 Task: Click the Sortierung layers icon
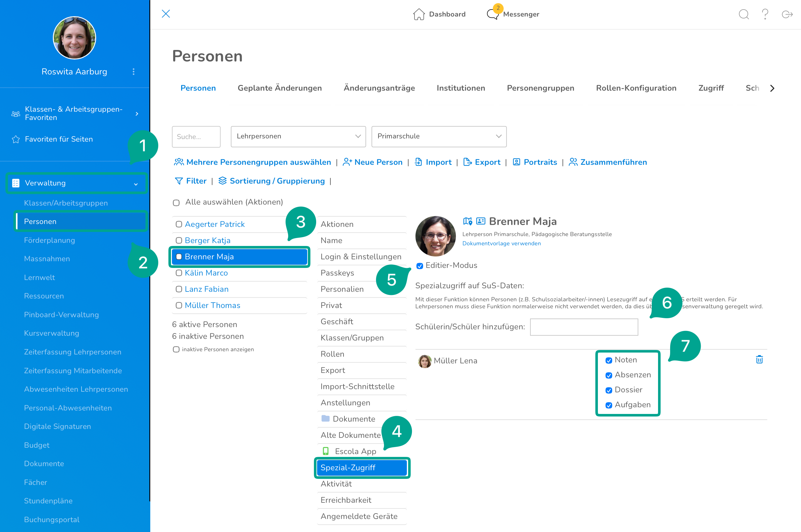(222, 181)
